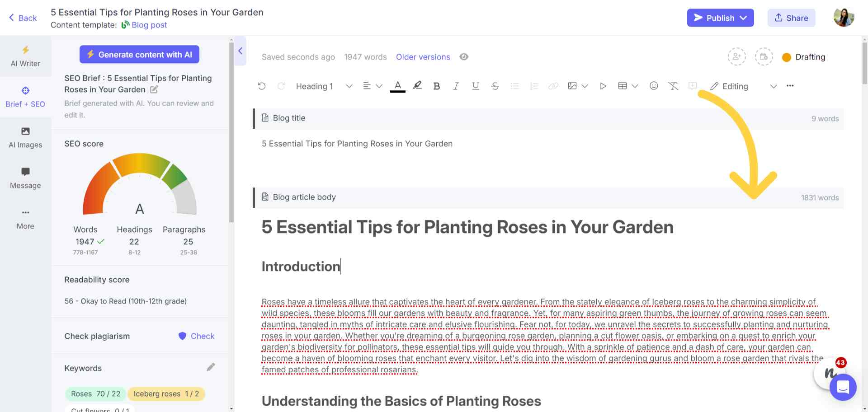This screenshot has width=868, height=412.
Task: Insert a bulleted list
Action: click(x=514, y=86)
